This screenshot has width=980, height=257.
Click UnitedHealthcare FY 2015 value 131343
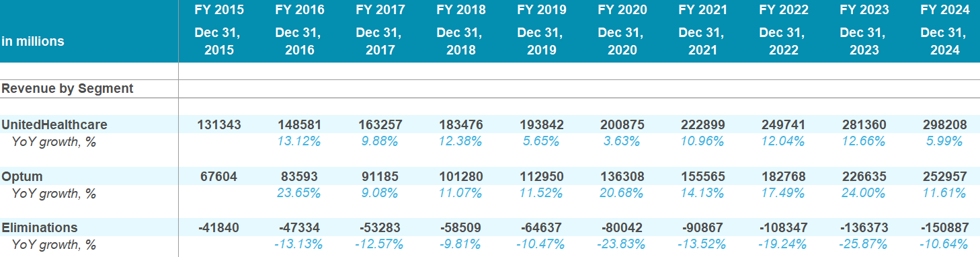click(x=219, y=125)
